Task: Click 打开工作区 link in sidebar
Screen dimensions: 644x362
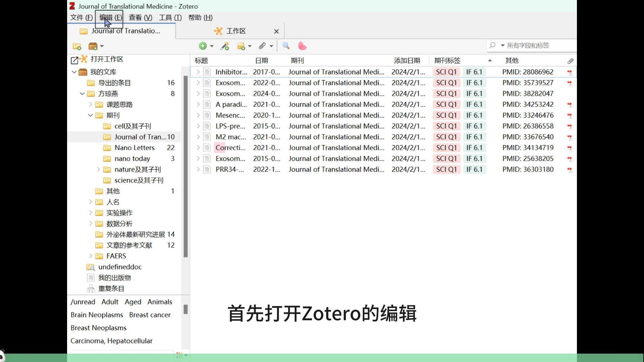Action: coord(107,59)
